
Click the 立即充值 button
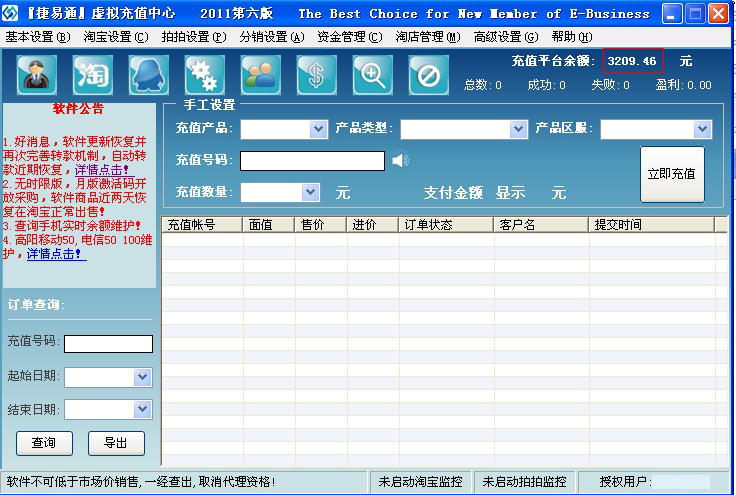[x=672, y=174]
